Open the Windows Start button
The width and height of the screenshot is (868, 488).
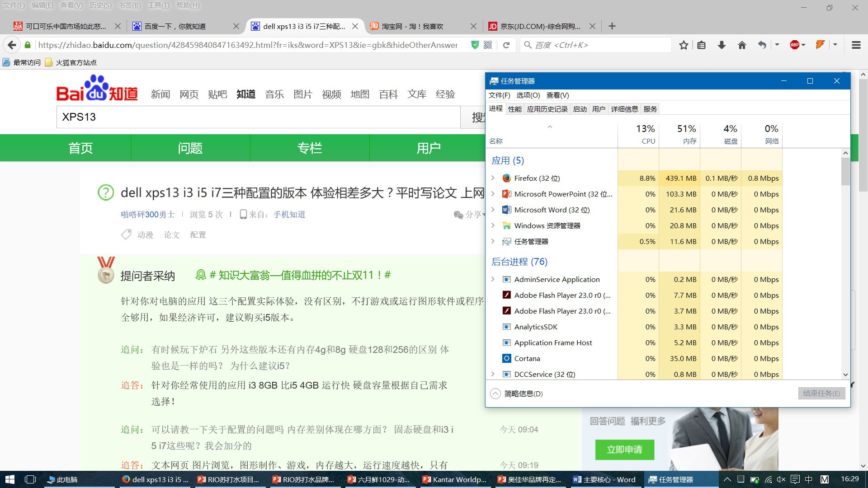9,479
